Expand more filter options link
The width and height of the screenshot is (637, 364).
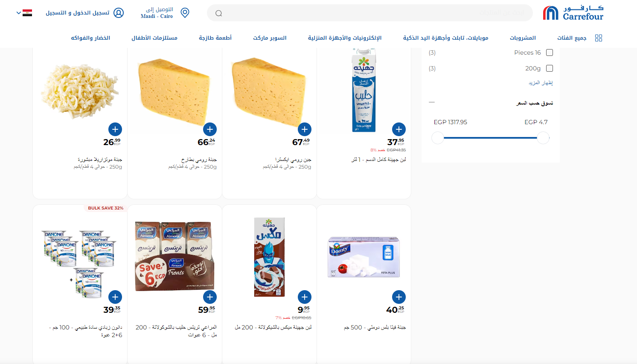pyautogui.click(x=541, y=83)
